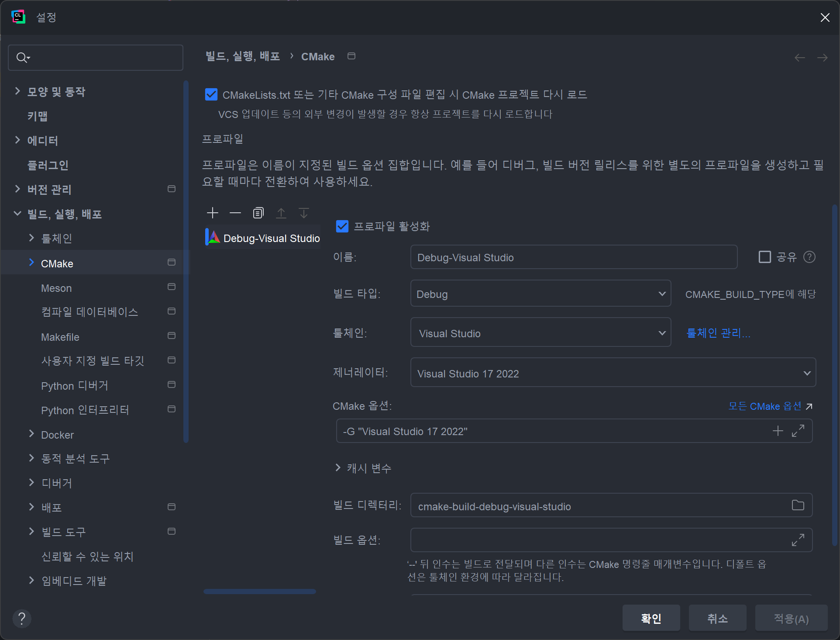This screenshot has height=640, width=840.
Task: Expand the 캐시 변수 section
Action: 338,468
